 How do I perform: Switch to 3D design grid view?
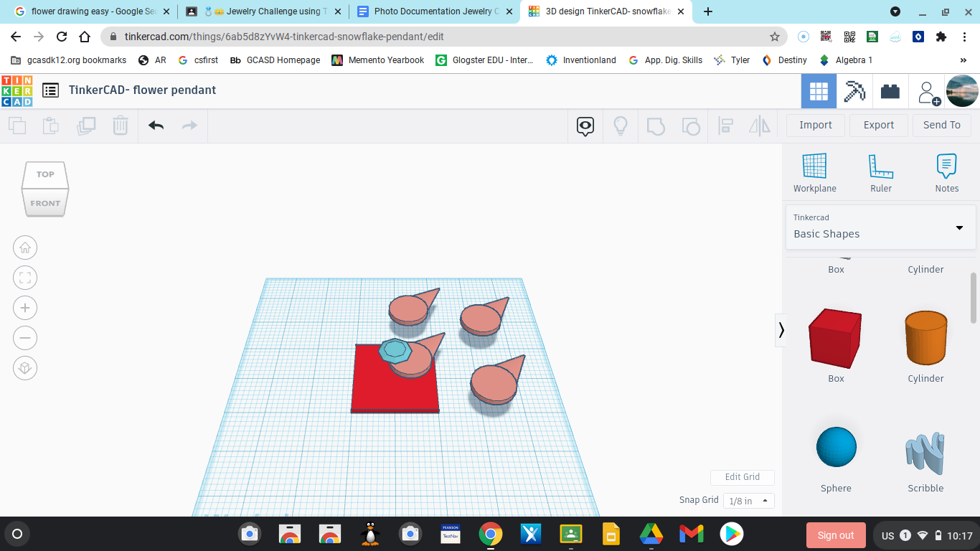pyautogui.click(x=819, y=91)
